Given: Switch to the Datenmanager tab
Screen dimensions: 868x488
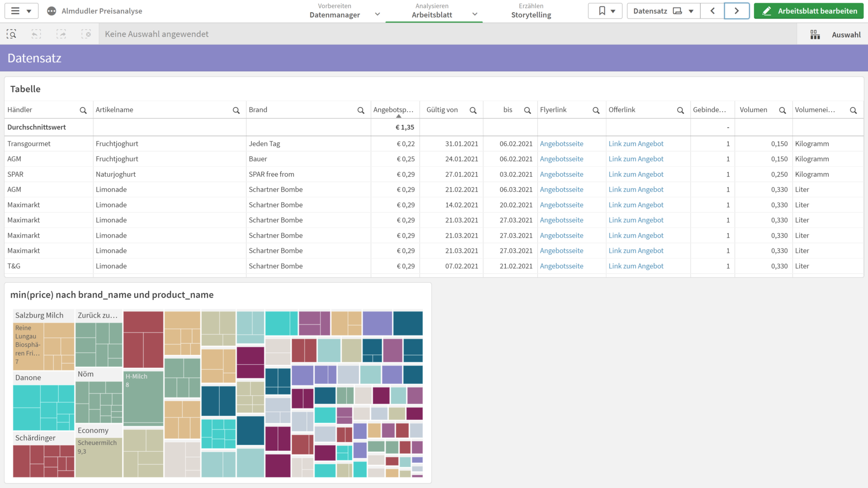Looking at the screenshot, I should pos(335,15).
